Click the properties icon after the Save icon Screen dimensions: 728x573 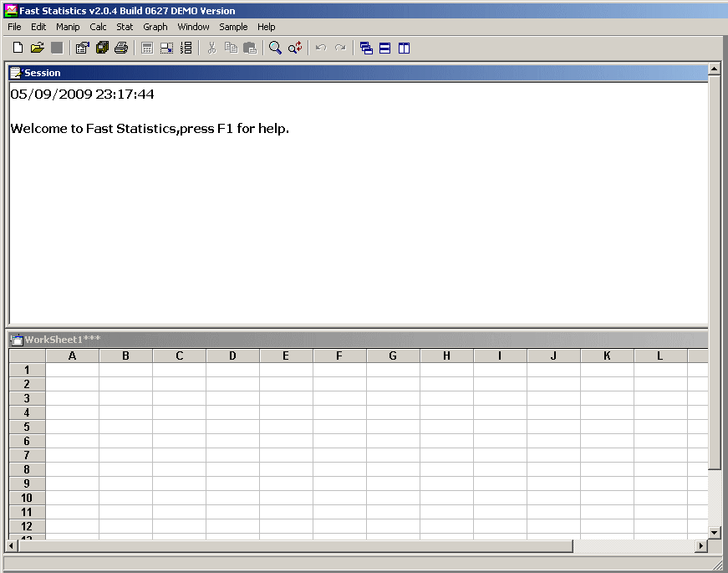(x=82, y=48)
